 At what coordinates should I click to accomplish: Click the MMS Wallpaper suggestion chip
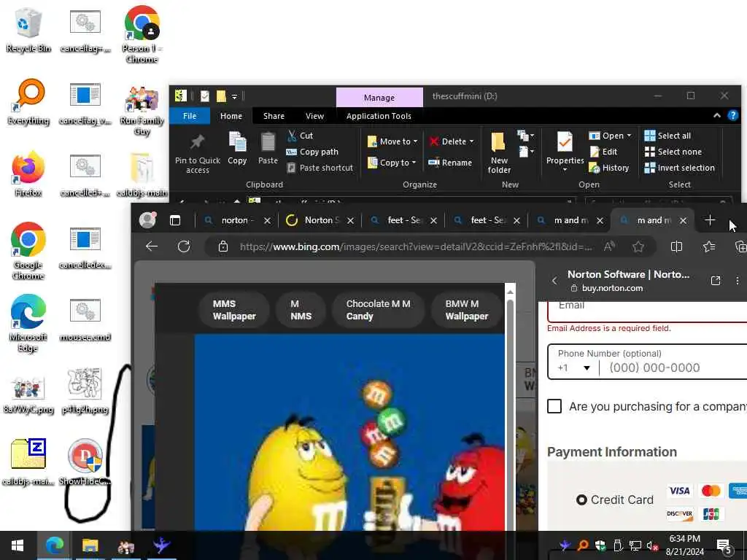234,309
